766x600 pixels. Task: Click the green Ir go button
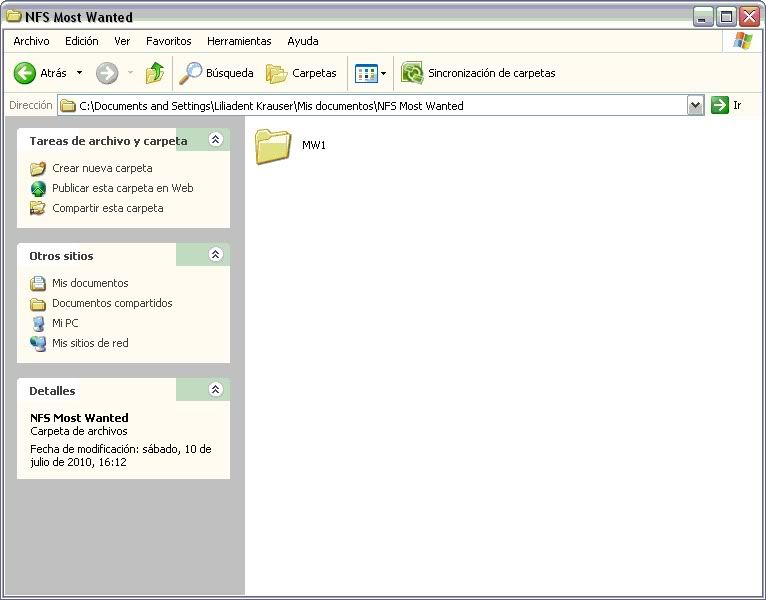[x=727, y=105]
